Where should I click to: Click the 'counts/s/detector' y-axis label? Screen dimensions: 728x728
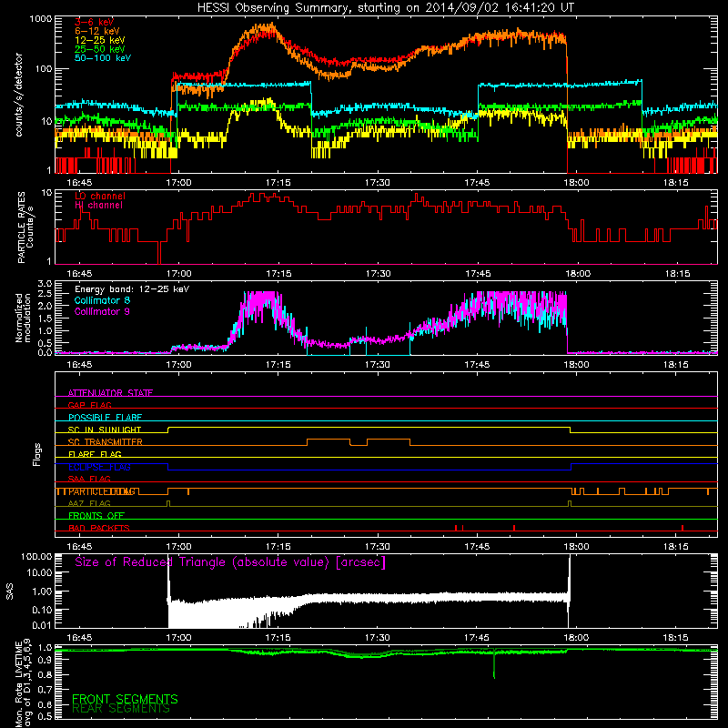[x=18, y=95]
